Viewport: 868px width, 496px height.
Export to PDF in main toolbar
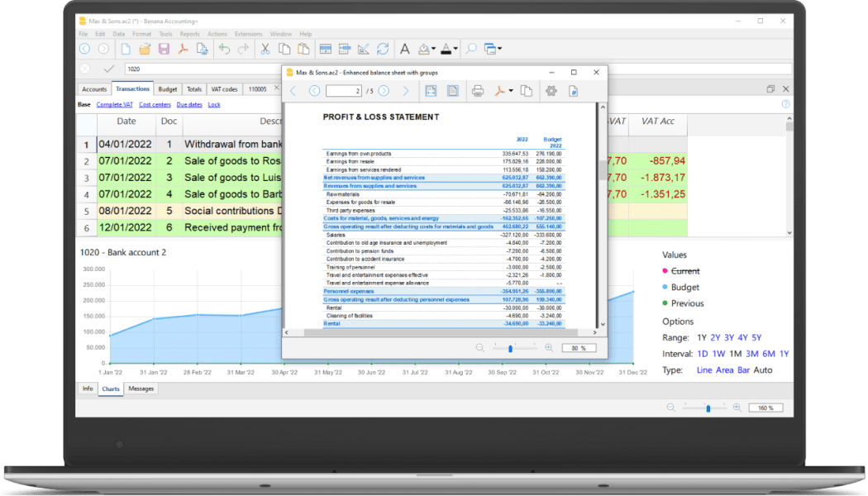[x=183, y=50]
